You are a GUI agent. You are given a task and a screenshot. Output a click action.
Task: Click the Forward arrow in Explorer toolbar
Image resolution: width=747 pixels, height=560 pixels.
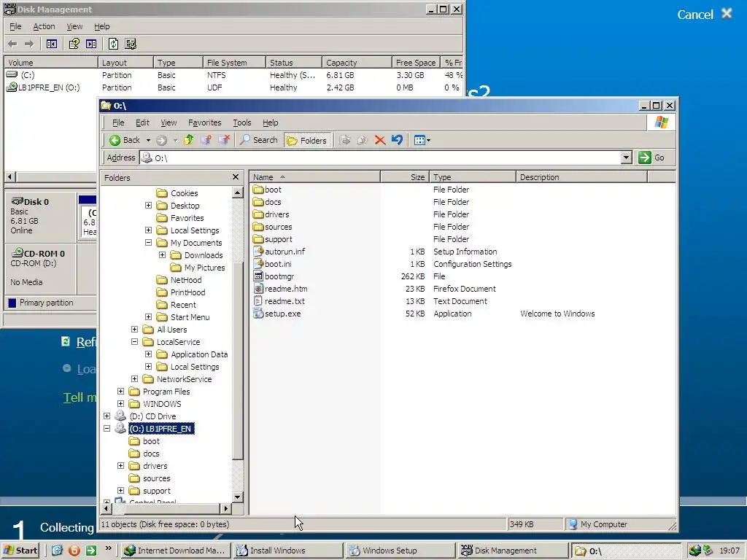click(x=161, y=140)
